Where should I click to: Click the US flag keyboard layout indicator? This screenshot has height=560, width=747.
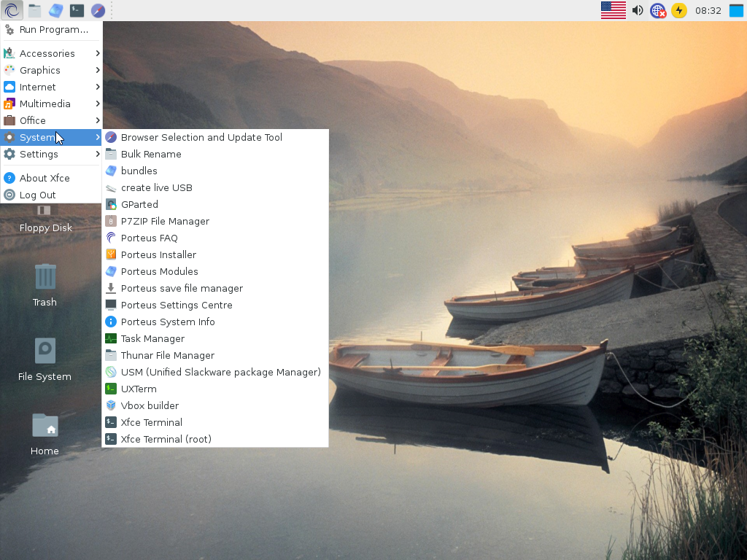613,10
